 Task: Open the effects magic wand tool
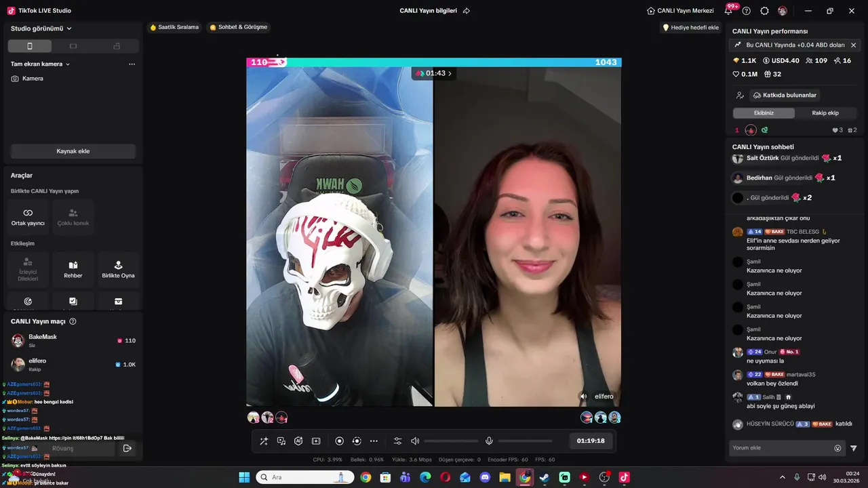(x=264, y=441)
